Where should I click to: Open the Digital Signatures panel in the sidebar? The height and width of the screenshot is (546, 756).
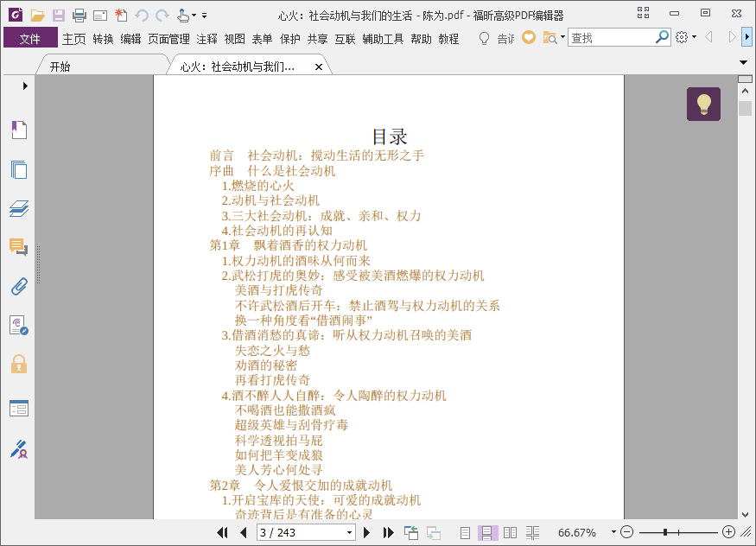[19, 326]
